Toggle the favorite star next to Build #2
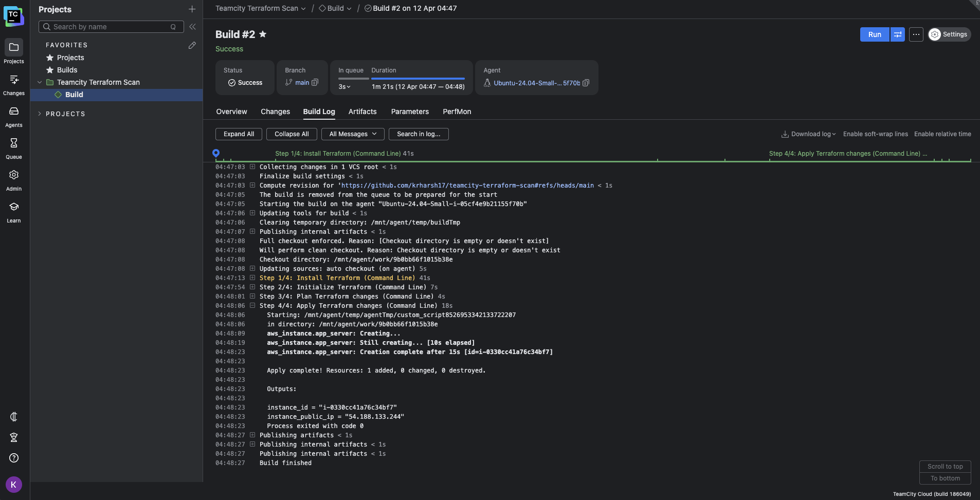This screenshot has height=500, width=980. tap(263, 34)
